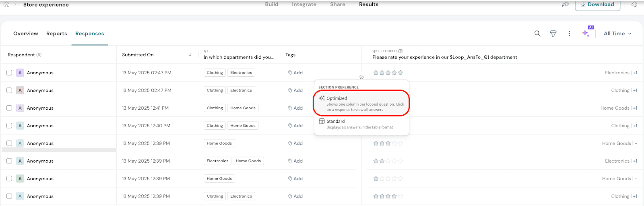Click the filter funnel icon

pos(553,34)
